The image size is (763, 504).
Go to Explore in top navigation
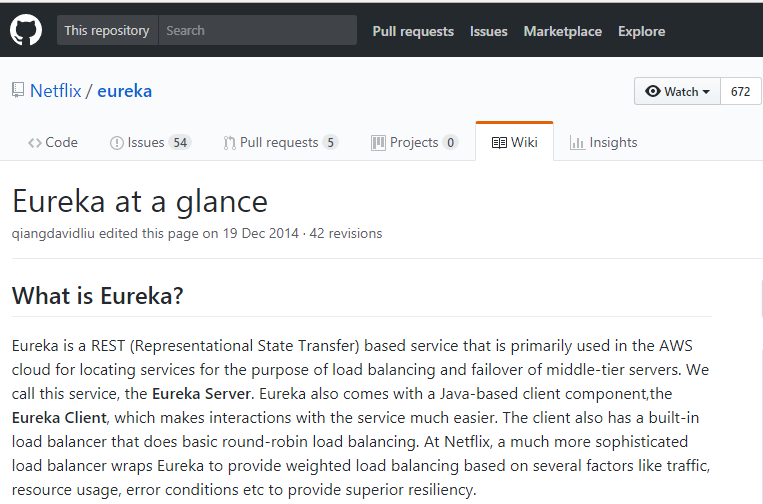point(641,31)
